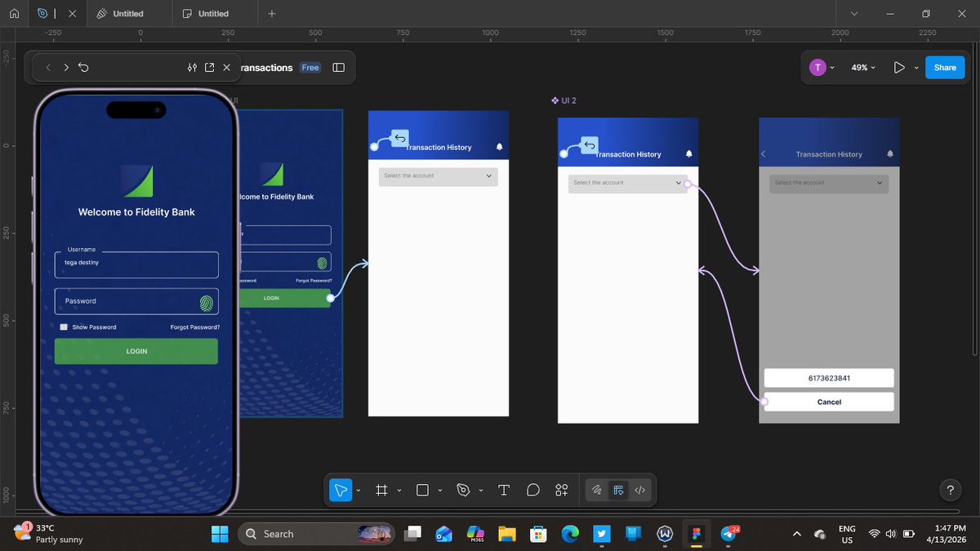Go forward in the prototype preview

pos(66,68)
